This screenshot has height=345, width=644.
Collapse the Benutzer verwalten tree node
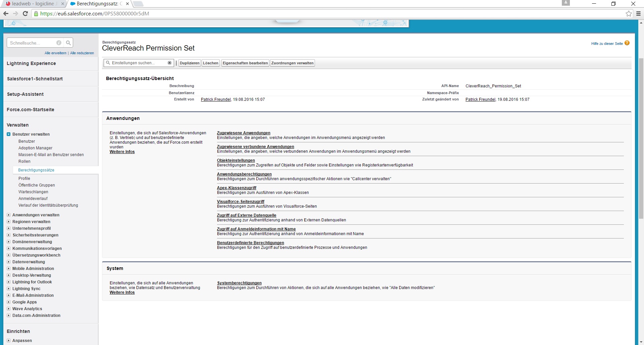[x=9, y=134]
